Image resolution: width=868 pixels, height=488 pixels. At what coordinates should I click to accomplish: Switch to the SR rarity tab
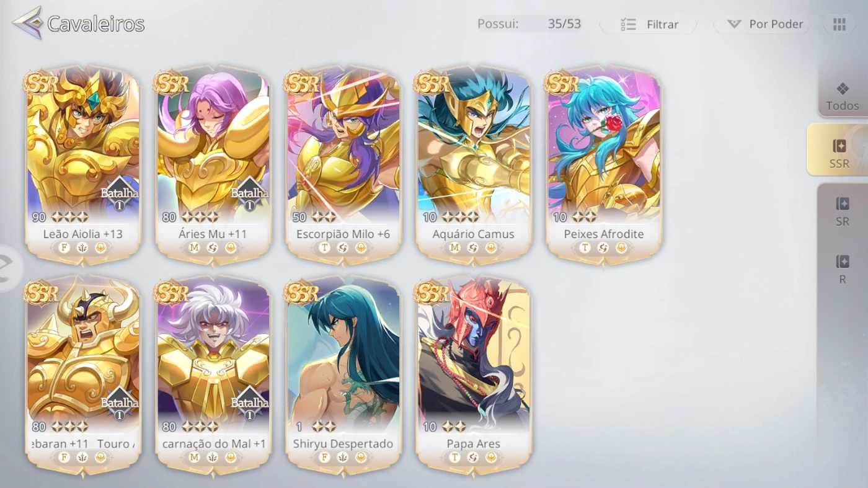[842, 211]
